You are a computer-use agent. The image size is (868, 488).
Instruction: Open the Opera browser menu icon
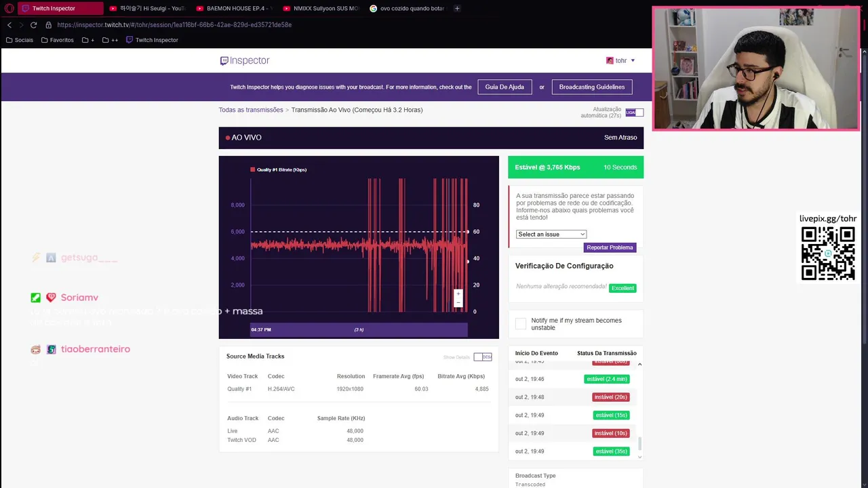(x=9, y=8)
